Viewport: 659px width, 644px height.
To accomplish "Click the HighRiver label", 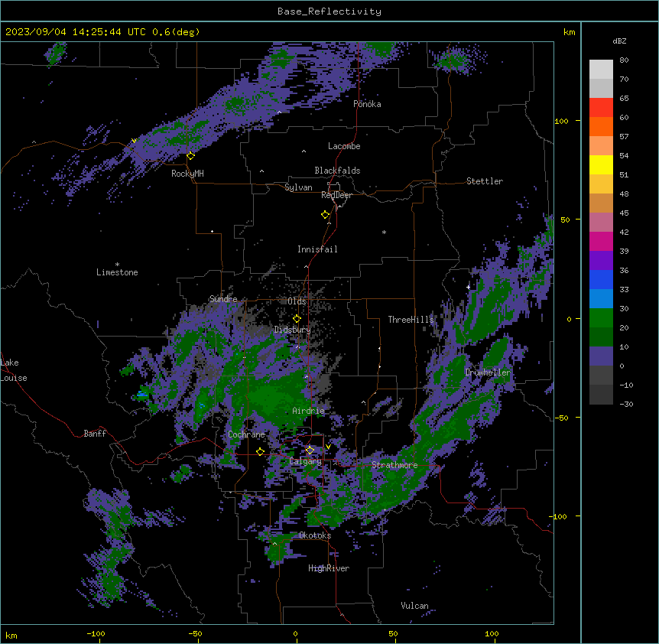I will pyautogui.click(x=329, y=568).
